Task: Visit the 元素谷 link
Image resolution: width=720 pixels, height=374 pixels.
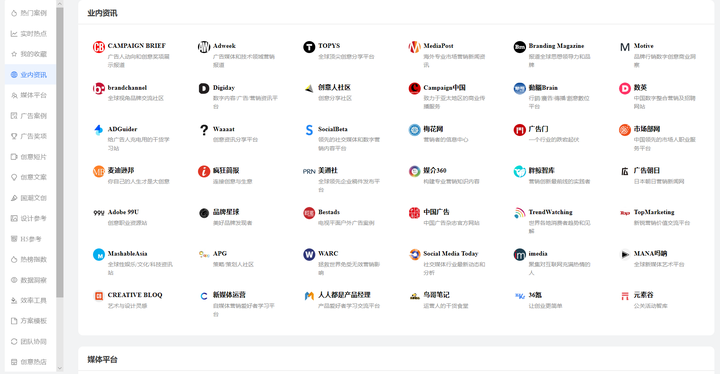Action: (643, 295)
